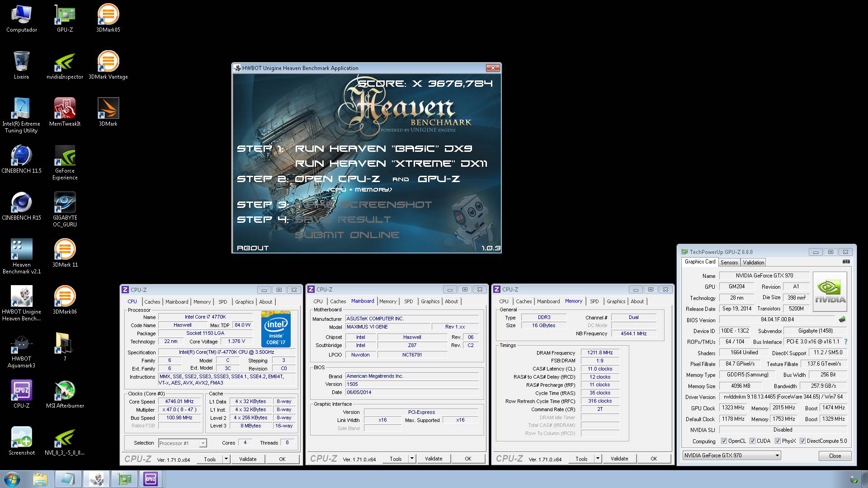
Task: Open the MemTweakIt desktop icon
Action: tap(65, 112)
